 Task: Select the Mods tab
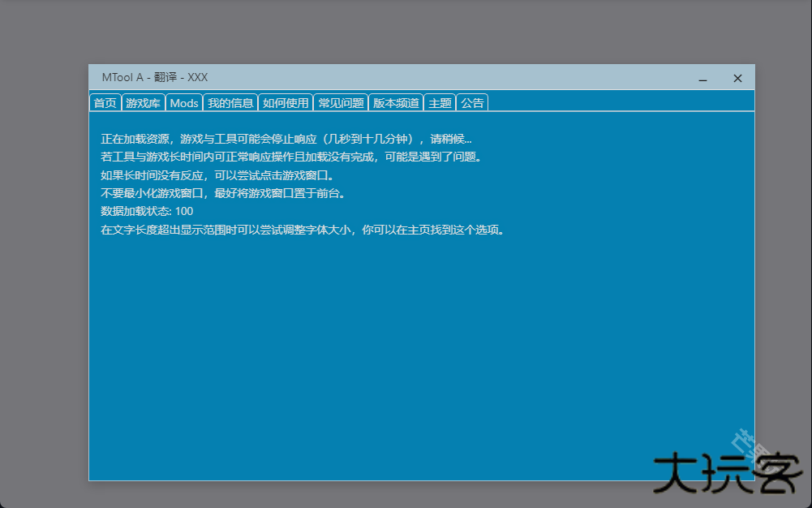pyautogui.click(x=184, y=103)
